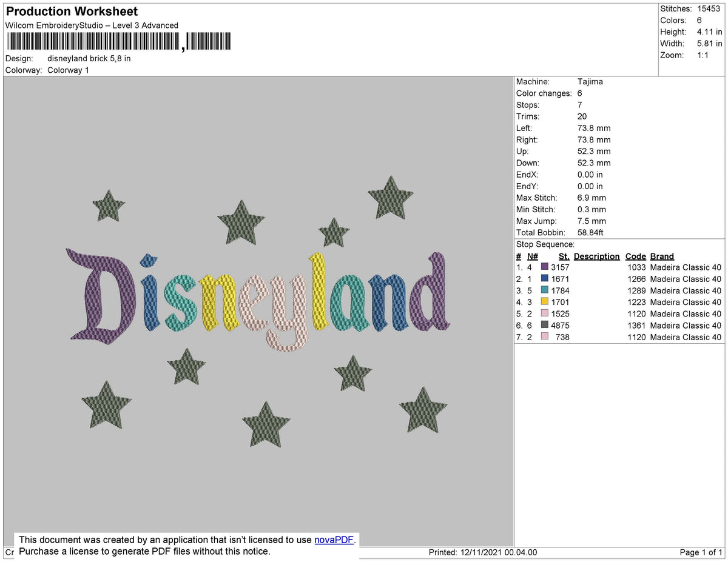
Task: Select the yellow swatch for code 1223
Action: click(x=545, y=302)
